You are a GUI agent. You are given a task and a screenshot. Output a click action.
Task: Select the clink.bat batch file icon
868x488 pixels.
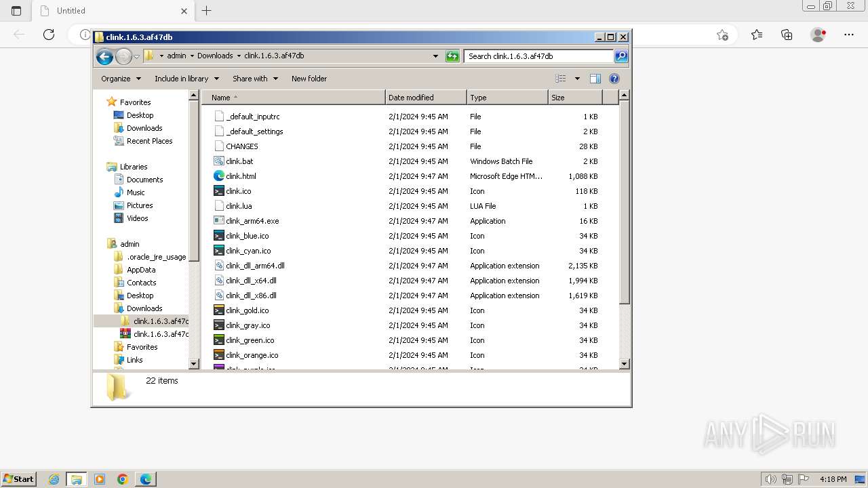point(219,161)
